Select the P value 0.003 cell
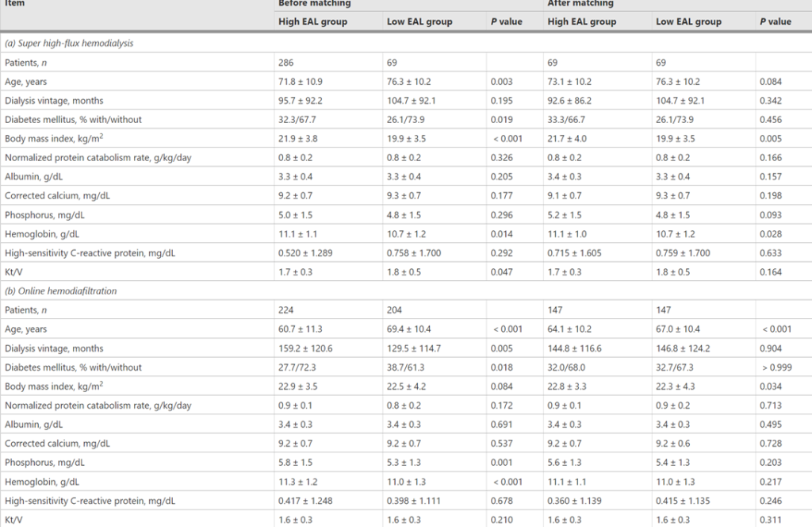The width and height of the screenshot is (812, 527). [500, 82]
